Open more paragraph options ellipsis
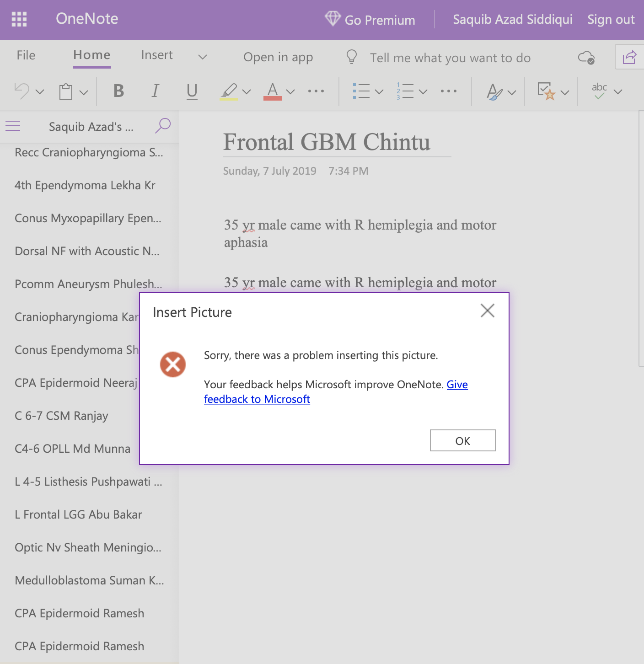 [x=449, y=91]
